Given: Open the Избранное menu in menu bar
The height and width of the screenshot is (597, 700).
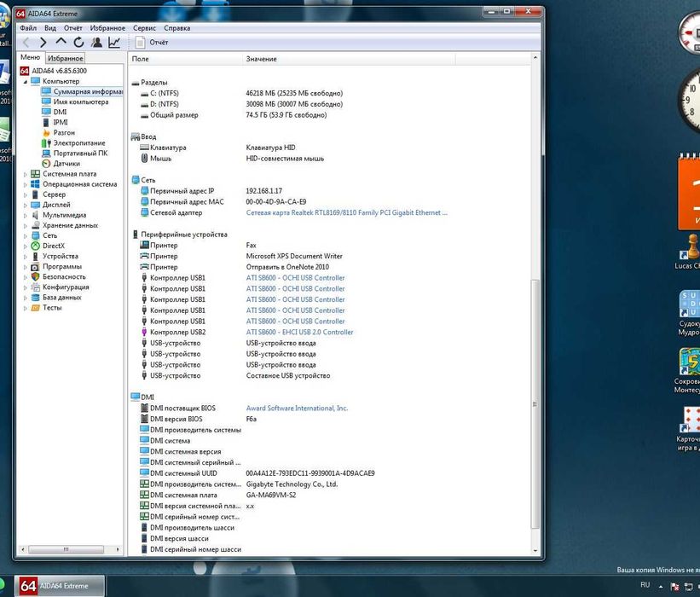Looking at the screenshot, I should pos(107,27).
